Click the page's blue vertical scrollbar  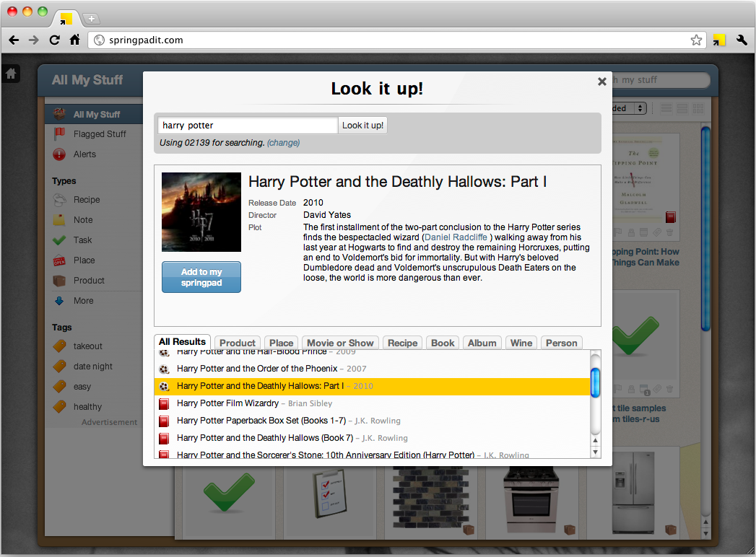click(x=705, y=229)
